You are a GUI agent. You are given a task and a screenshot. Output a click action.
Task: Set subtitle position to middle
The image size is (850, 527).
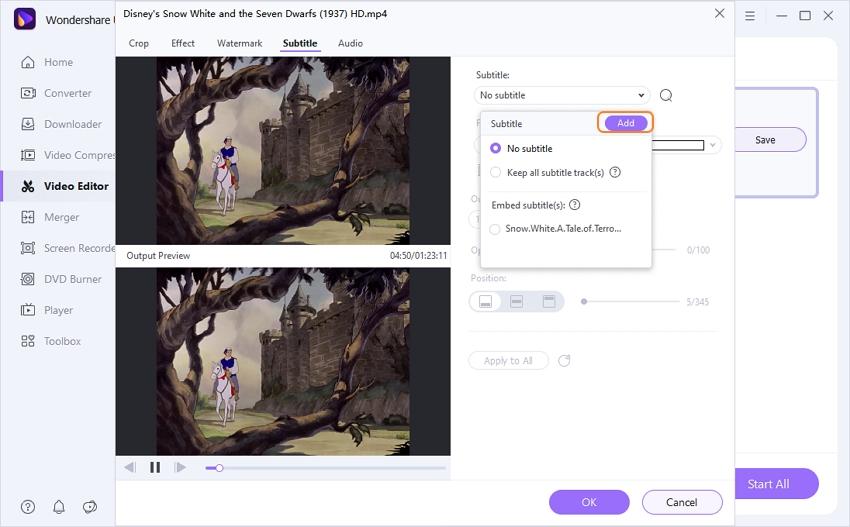click(x=517, y=301)
